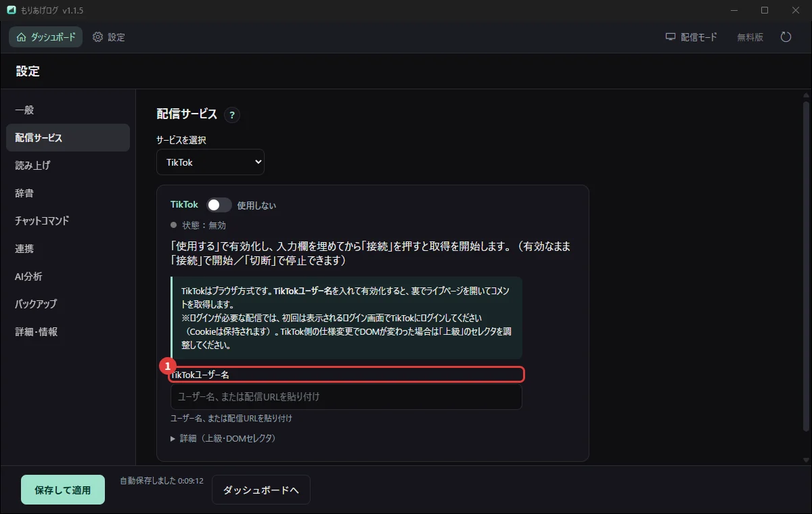Maximize the もりあげログ window
The width and height of the screenshot is (812, 514).
[765, 10]
